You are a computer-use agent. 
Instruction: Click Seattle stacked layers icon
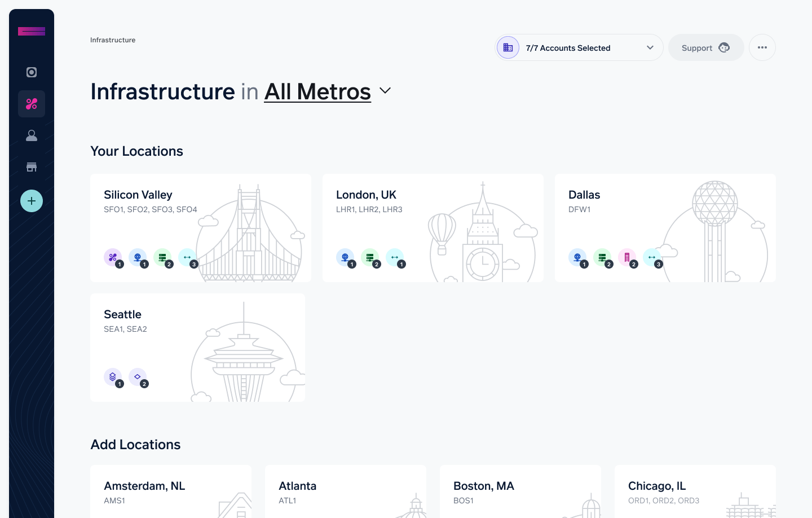point(113,377)
